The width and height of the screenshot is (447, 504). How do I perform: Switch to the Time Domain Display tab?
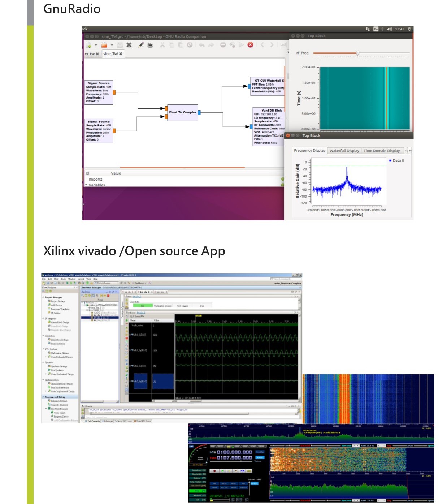[x=382, y=151]
